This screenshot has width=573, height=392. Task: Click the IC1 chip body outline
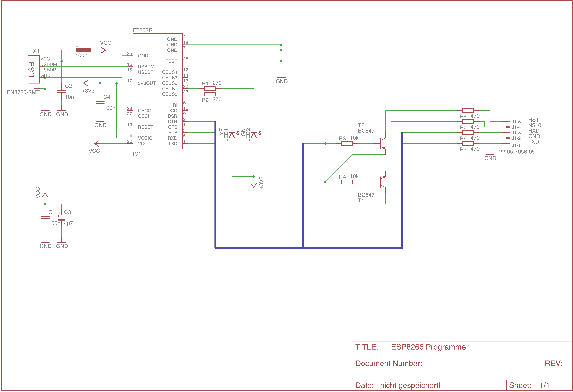158,91
